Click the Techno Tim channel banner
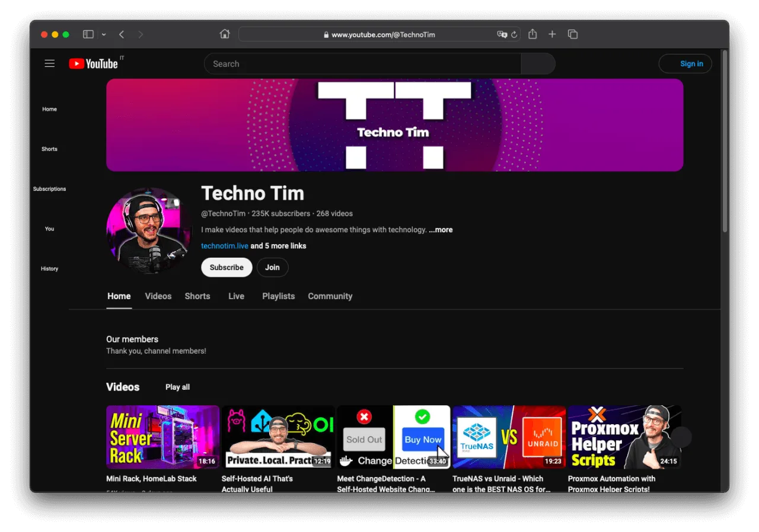This screenshot has width=759, height=532. [394, 125]
